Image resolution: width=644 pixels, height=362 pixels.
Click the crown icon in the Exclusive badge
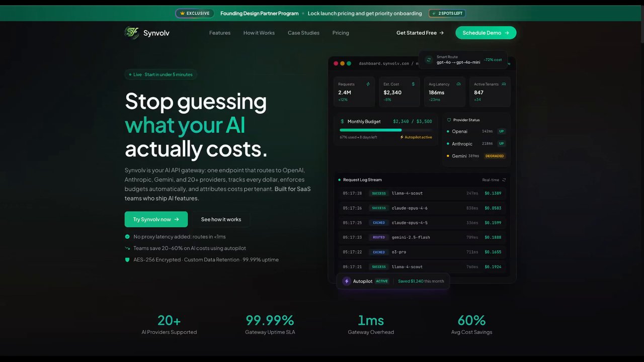(183, 14)
